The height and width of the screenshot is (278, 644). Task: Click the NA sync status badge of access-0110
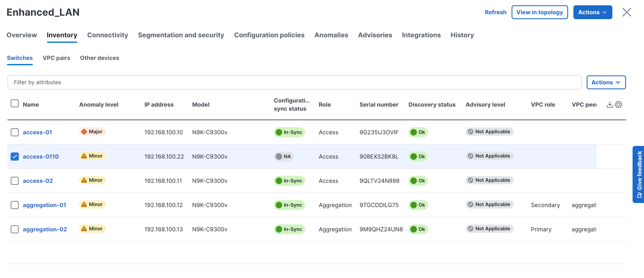pos(283,156)
